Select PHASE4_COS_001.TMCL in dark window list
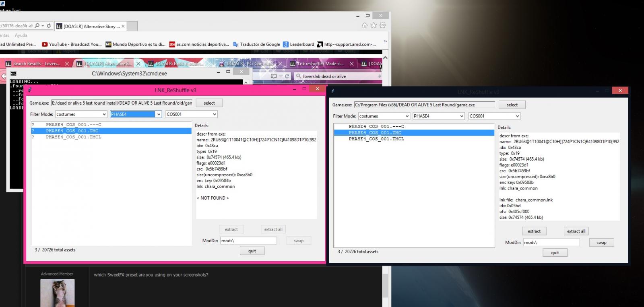 414,139
